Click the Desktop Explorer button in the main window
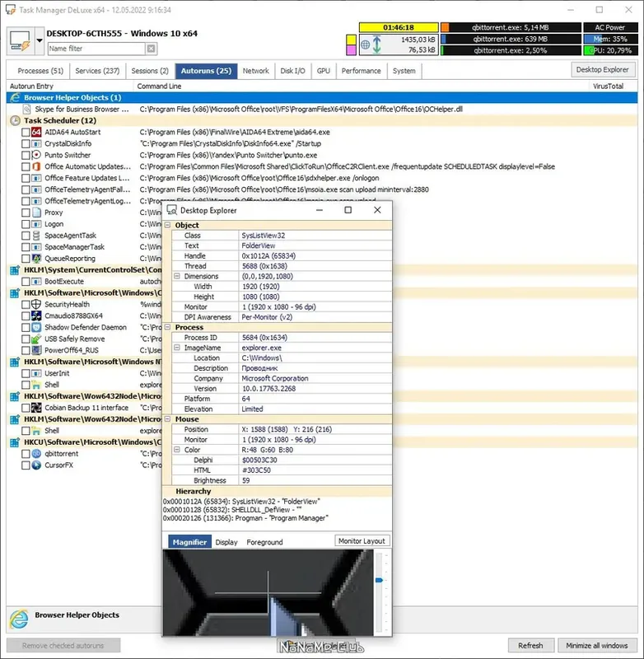The height and width of the screenshot is (659, 644). tap(603, 70)
